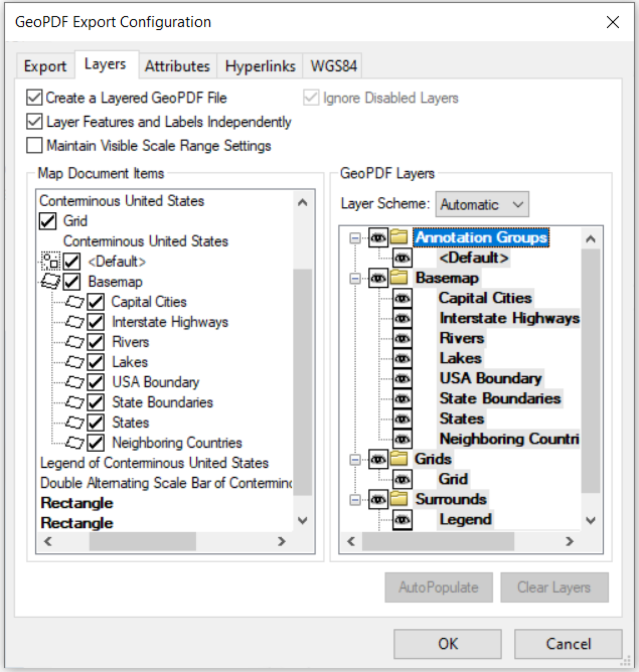Toggle eye icon for Lakes GeoPDF layer
The height and width of the screenshot is (672, 639).
(402, 358)
